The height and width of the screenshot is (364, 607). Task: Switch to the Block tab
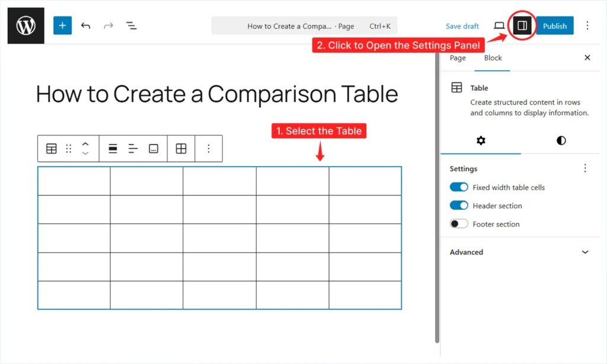493,58
